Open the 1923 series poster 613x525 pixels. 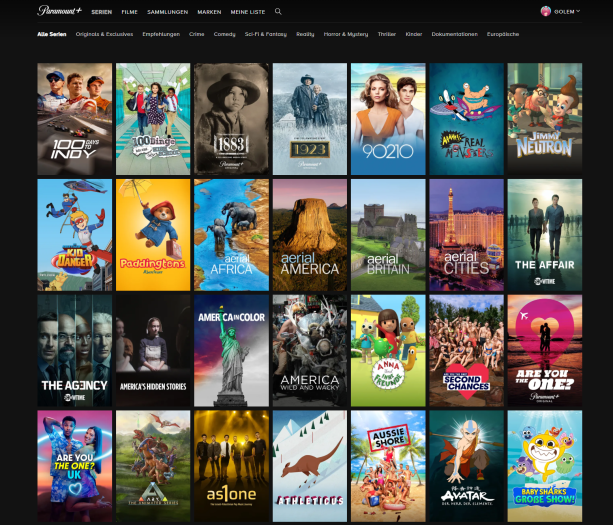310,119
